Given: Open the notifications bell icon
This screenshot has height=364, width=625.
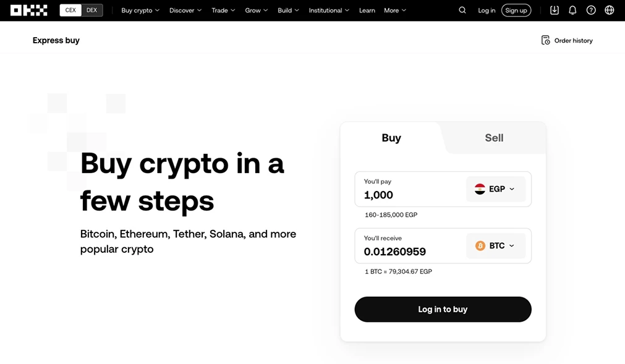Looking at the screenshot, I should (x=572, y=11).
